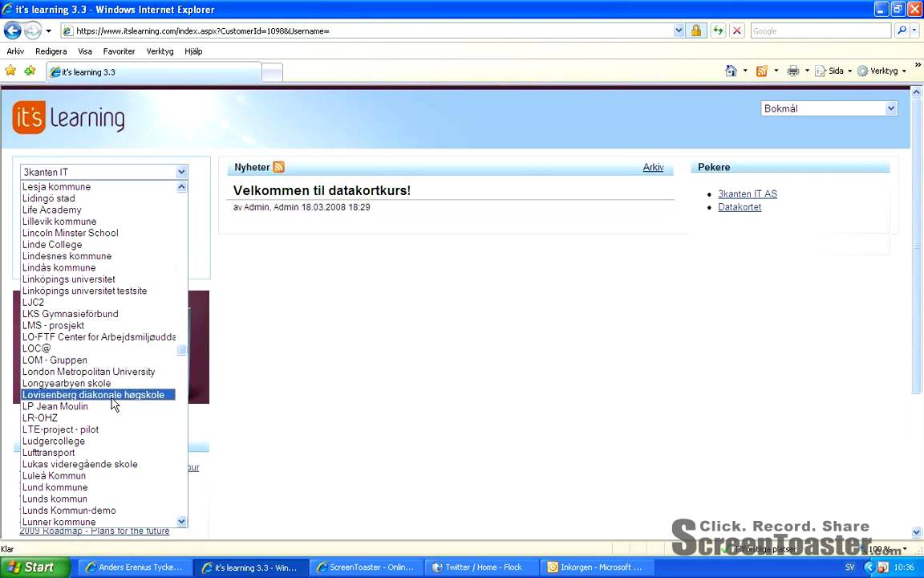Open the recent pages dropdown arrow
Screen dimensions: 924x578
(48, 31)
